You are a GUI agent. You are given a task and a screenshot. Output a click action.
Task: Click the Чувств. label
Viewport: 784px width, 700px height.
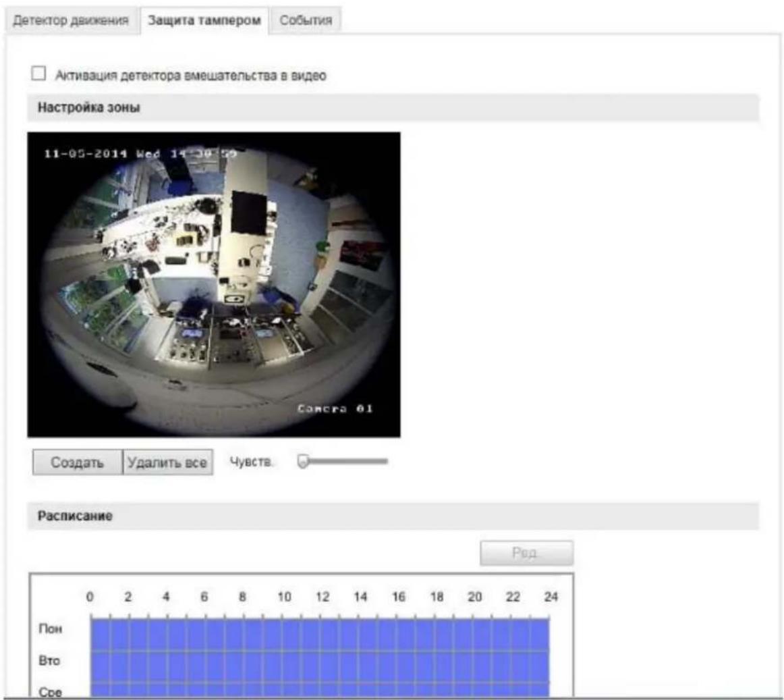[251, 461]
